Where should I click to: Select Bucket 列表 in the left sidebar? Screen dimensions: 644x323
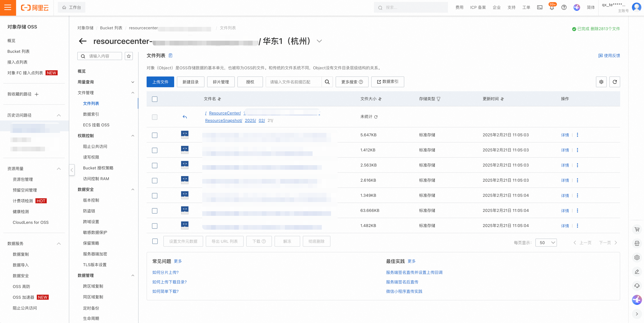pyautogui.click(x=18, y=51)
